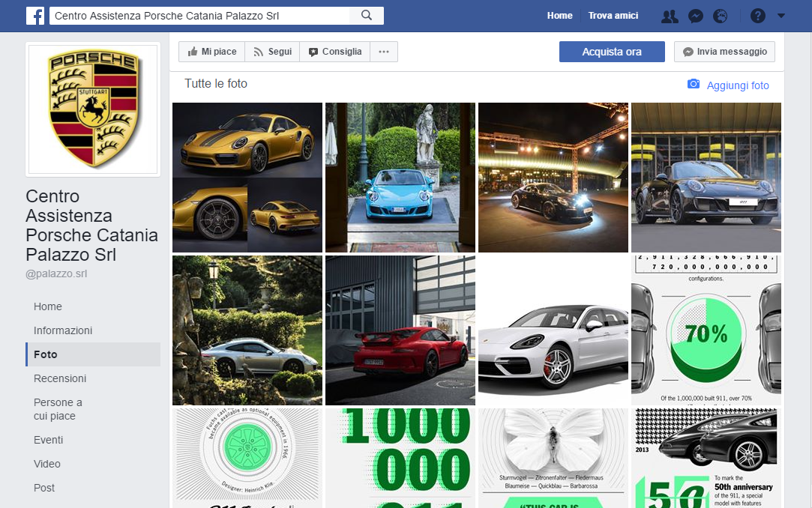Image resolution: width=812 pixels, height=508 pixels.
Task: Open the 70% infographic photo
Action: coord(706,330)
